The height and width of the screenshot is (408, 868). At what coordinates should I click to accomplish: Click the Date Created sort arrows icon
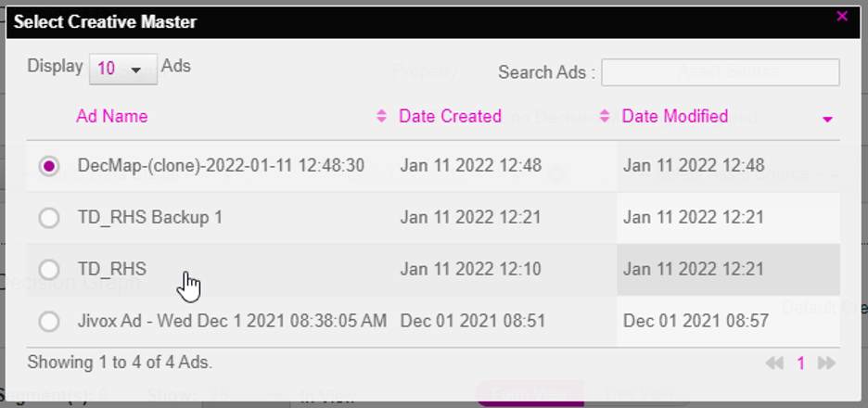pos(605,116)
